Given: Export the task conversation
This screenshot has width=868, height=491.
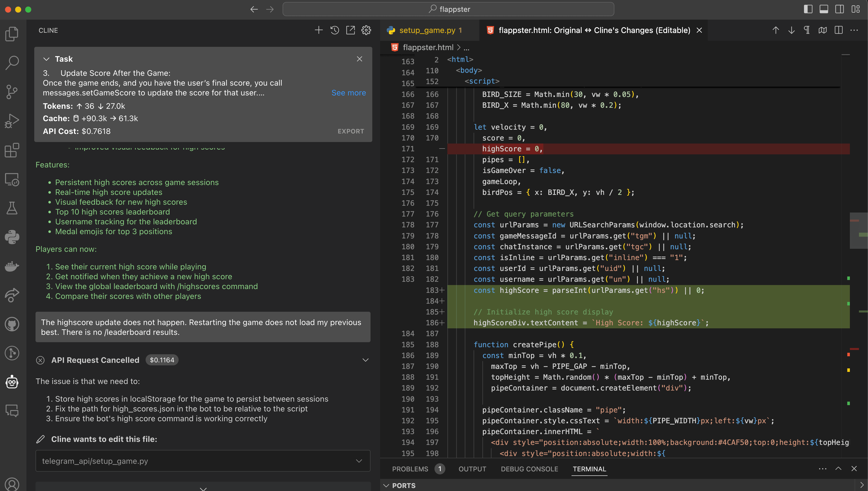Looking at the screenshot, I should click(x=351, y=131).
